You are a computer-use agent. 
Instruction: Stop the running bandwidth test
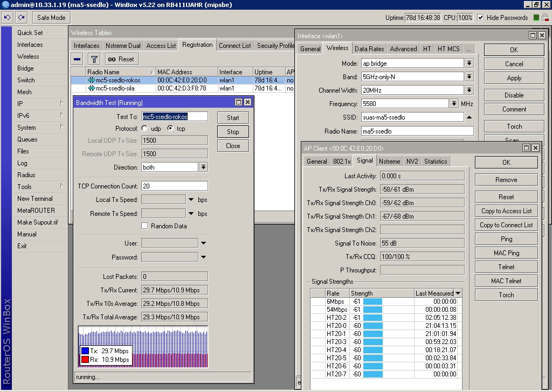tap(233, 132)
